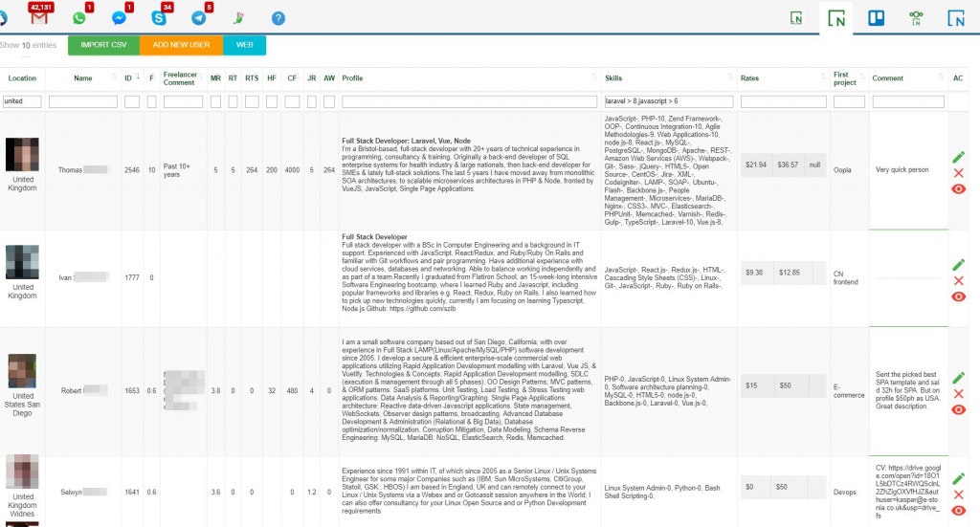
Task: Open the Gmail inbox icon
Action: coord(39,17)
